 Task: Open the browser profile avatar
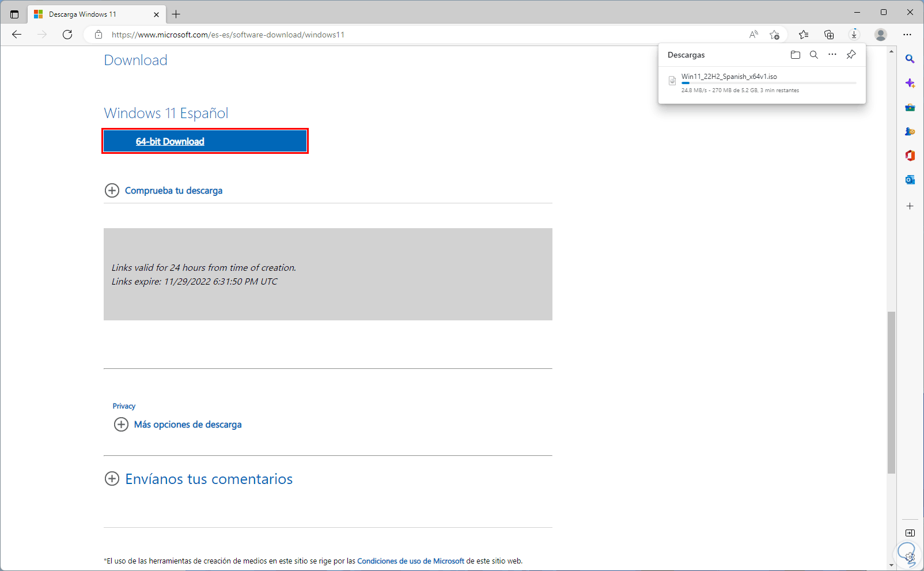(881, 35)
